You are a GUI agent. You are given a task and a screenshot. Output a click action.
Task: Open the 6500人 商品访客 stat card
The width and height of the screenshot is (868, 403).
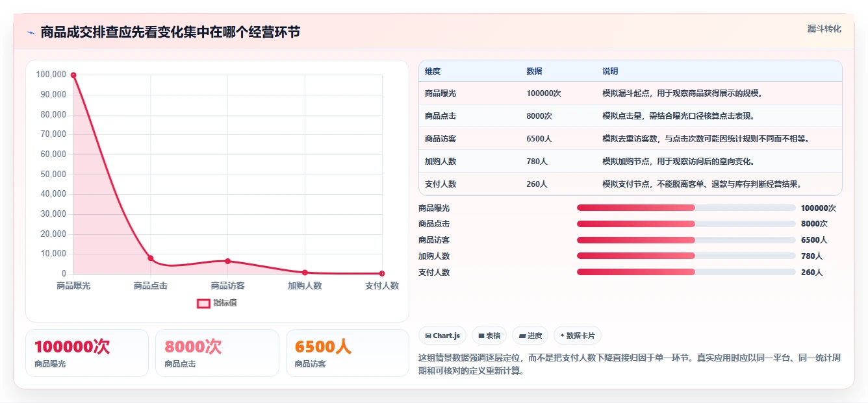348,353
